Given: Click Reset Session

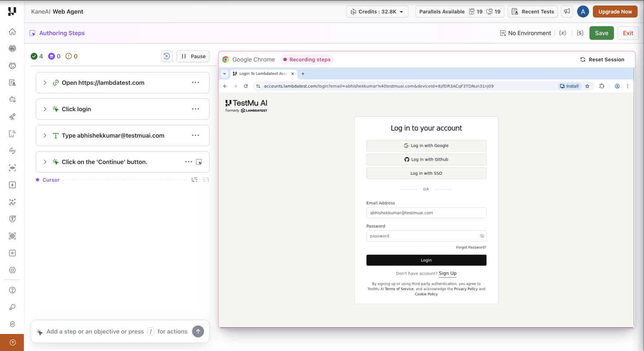Looking at the screenshot, I should click(602, 60).
